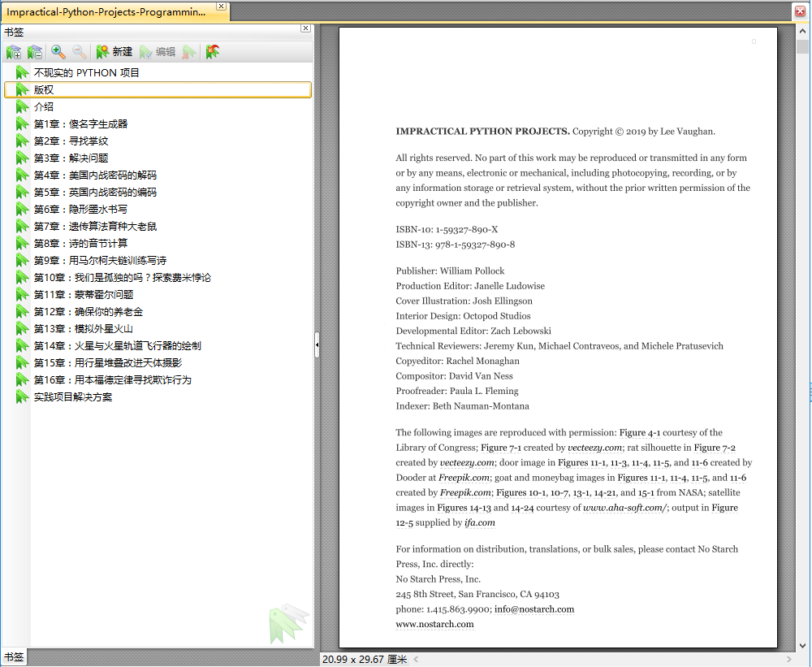Open 第10章：我们是孤独的吗？探索费米悖论
812x667 pixels.
click(x=123, y=277)
